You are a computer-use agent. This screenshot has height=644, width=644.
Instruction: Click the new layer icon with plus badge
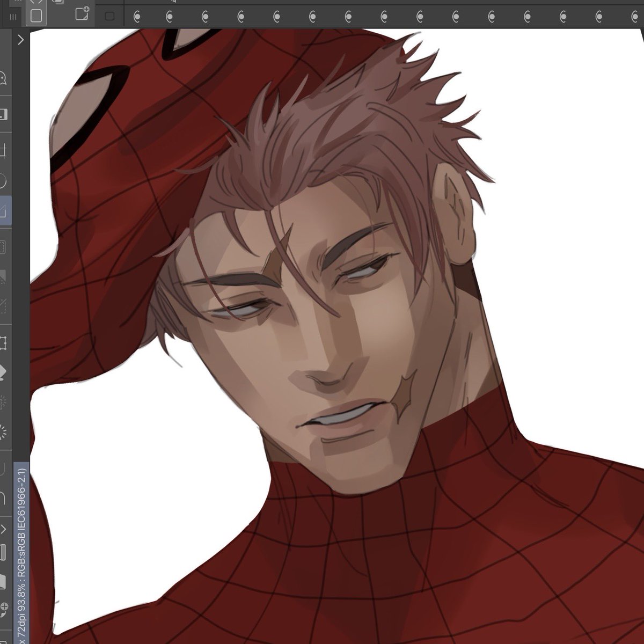tap(82, 14)
